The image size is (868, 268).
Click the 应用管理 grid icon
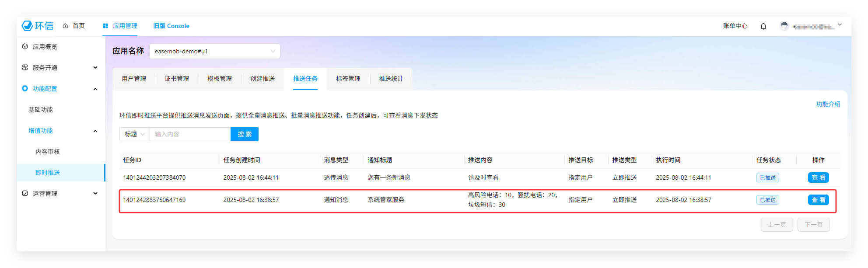click(x=105, y=26)
